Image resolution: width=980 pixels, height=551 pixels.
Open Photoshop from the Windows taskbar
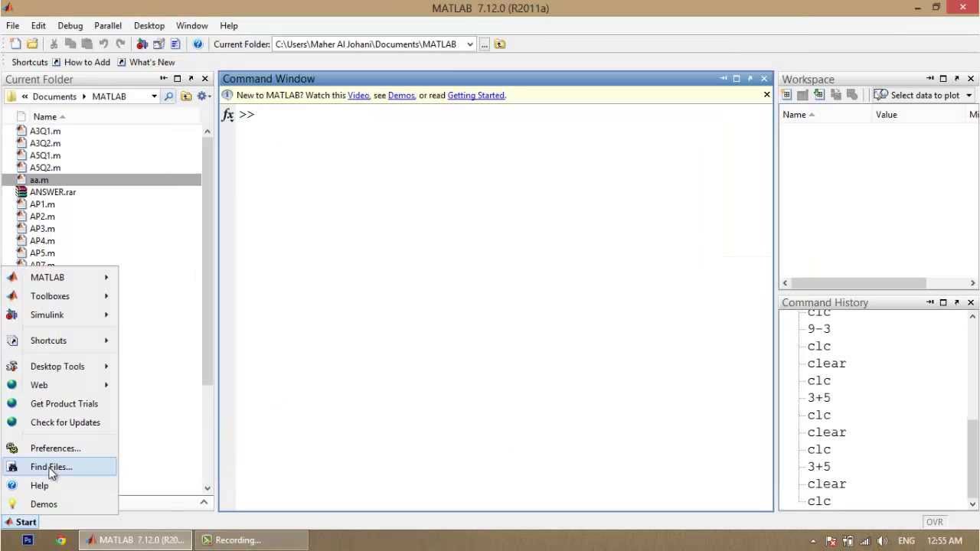click(28, 540)
